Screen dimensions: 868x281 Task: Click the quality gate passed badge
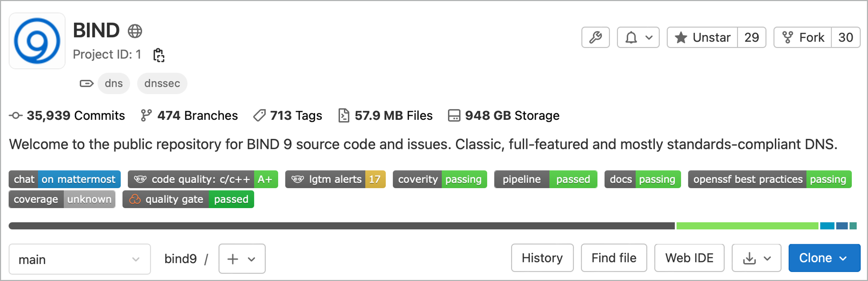(x=188, y=199)
